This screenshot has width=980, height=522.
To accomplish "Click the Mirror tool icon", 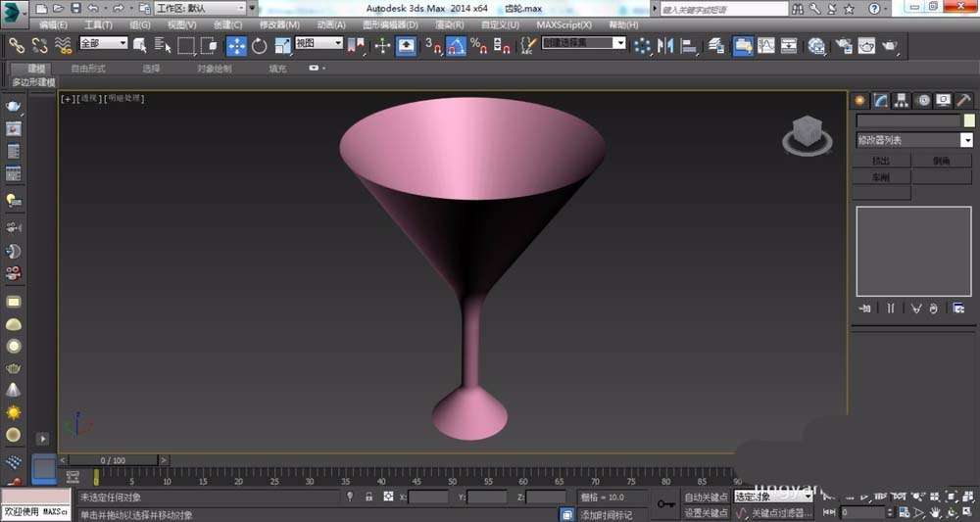I will pyautogui.click(x=666, y=45).
